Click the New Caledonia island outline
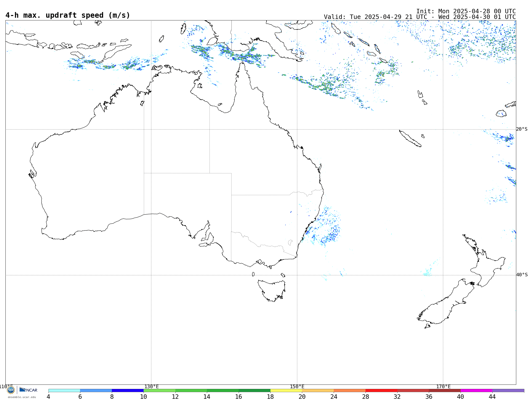532x400 pixels. (x=410, y=138)
